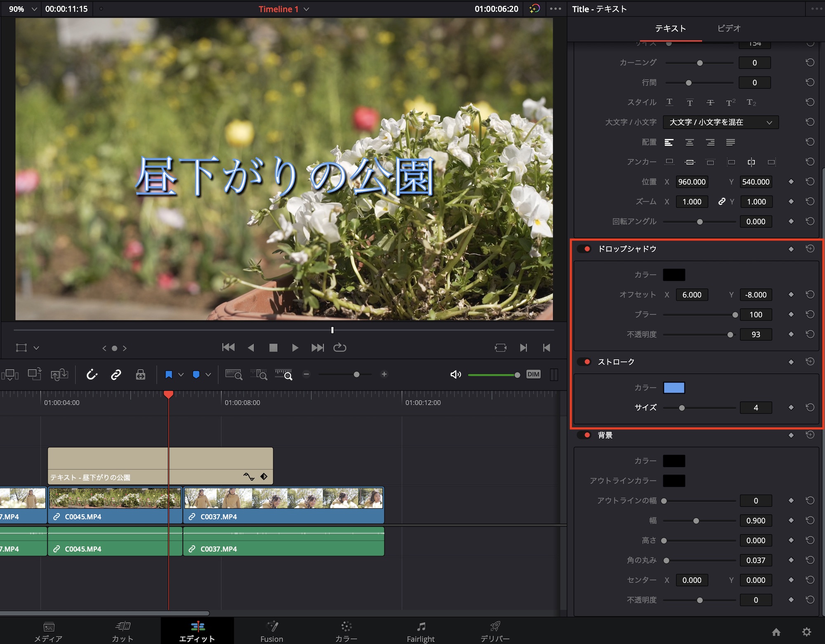This screenshot has width=825, height=644.
Task: Toggle the 背景 enable switch
Action: 585,435
